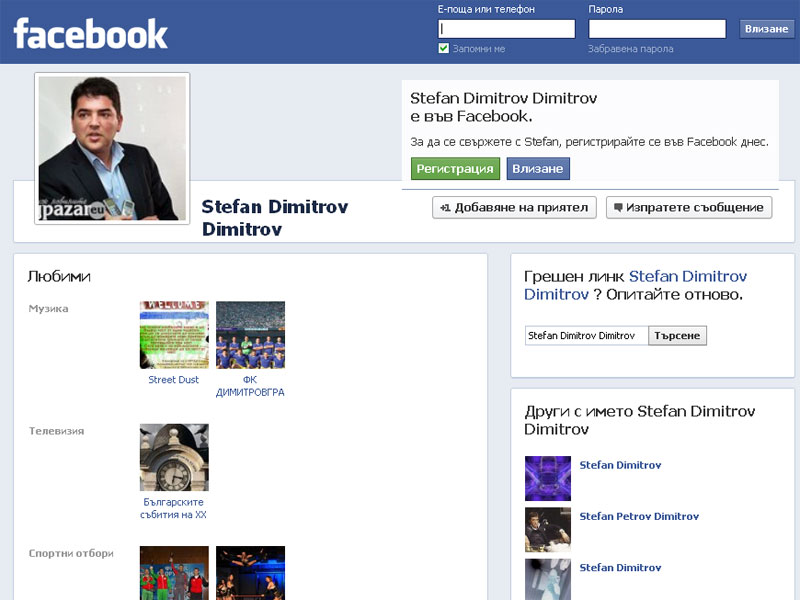Click Stefan Petrov Dimitrov's avatar picture
The image size is (800, 600).
click(x=548, y=530)
